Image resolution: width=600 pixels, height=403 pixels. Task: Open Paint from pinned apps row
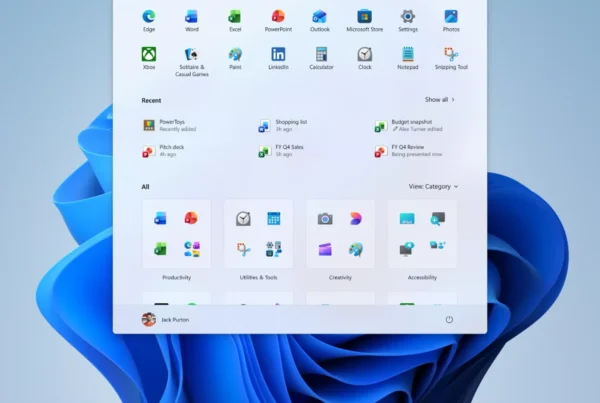coord(235,58)
